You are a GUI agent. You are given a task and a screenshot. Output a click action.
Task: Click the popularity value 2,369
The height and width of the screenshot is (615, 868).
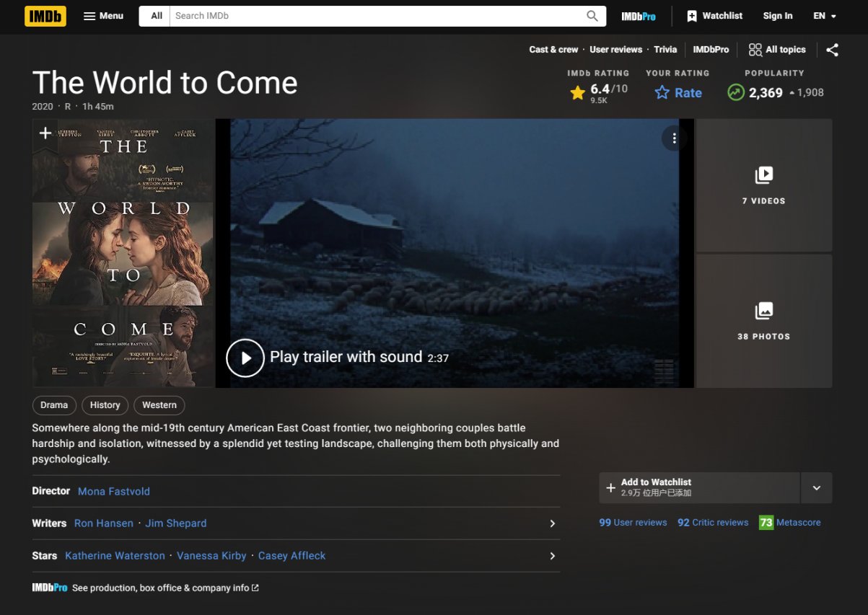(766, 92)
